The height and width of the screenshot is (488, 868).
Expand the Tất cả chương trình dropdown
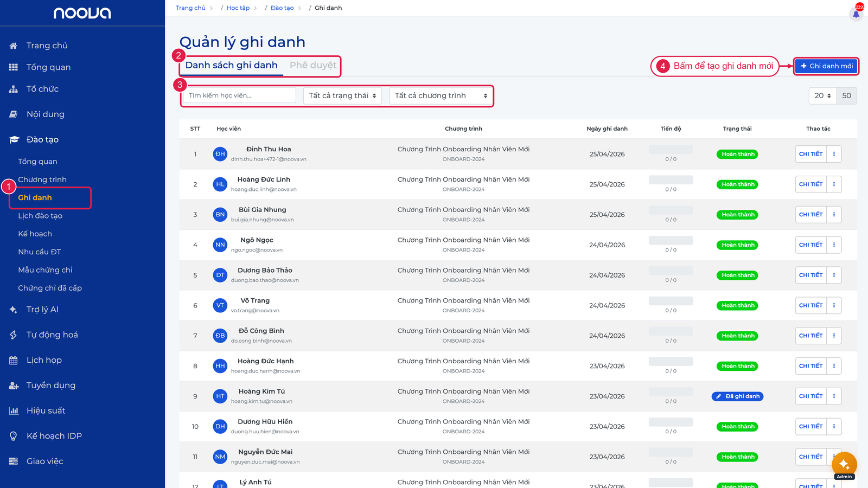coord(441,95)
